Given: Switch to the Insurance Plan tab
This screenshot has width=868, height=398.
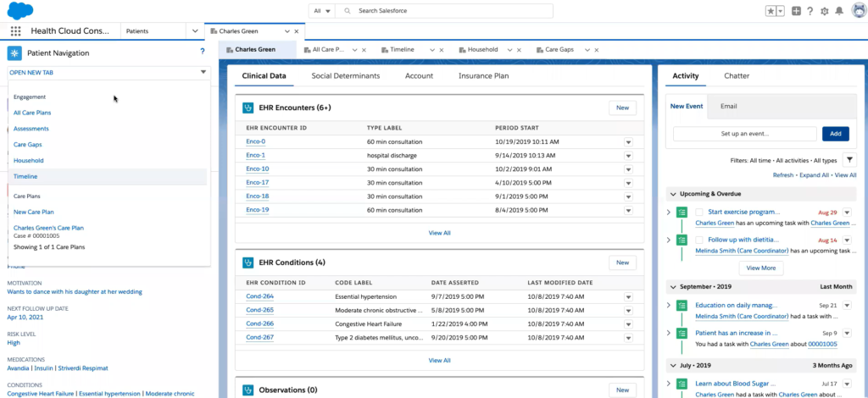Looking at the screenshot, I should (483, 75).
